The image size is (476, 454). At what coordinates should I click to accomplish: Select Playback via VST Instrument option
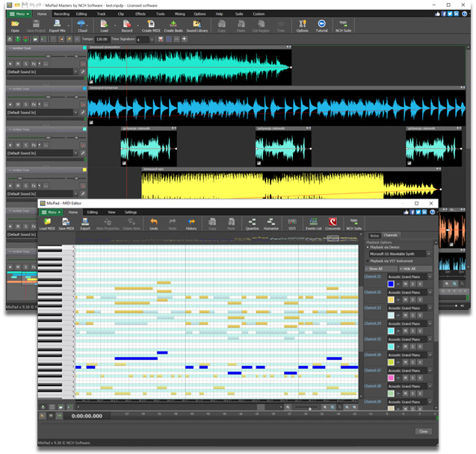(x=368, y=261)
